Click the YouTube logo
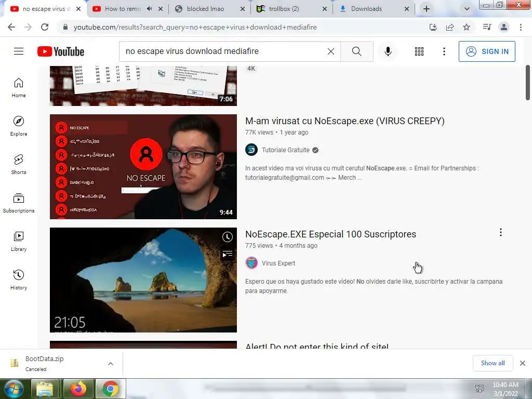This screenshot has height=399, width=532. (61, 51)
